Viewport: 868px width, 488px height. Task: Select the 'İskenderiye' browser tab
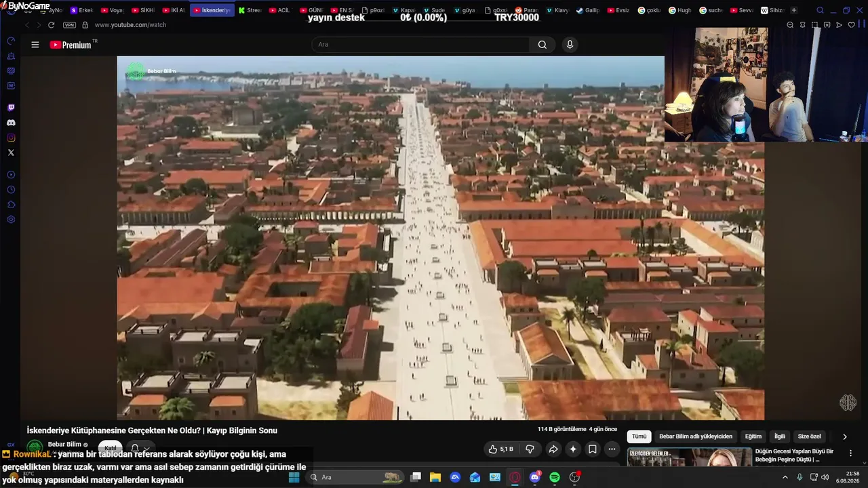click(212, 10)
